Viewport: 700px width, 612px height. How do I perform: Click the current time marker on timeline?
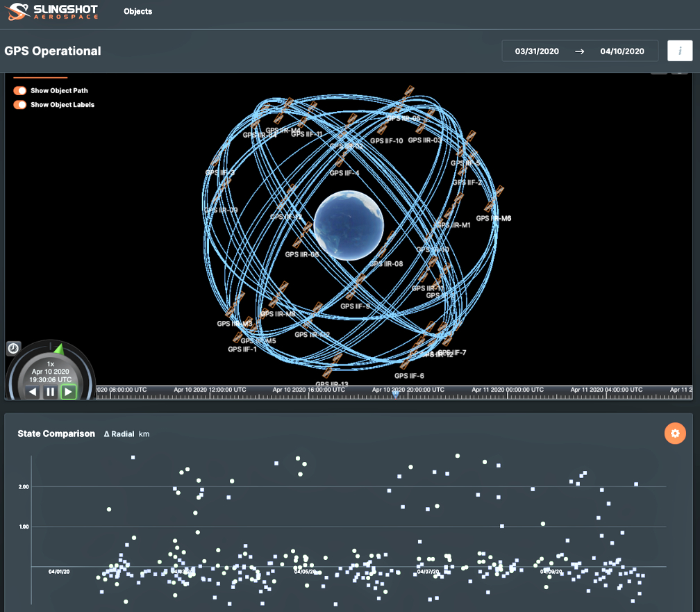coord(395,393)
